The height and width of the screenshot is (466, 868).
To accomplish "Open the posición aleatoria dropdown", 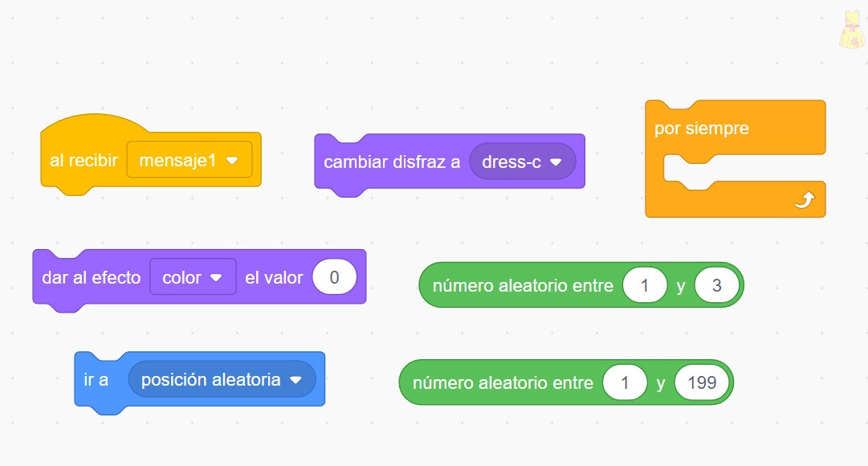I will (222, 379).
